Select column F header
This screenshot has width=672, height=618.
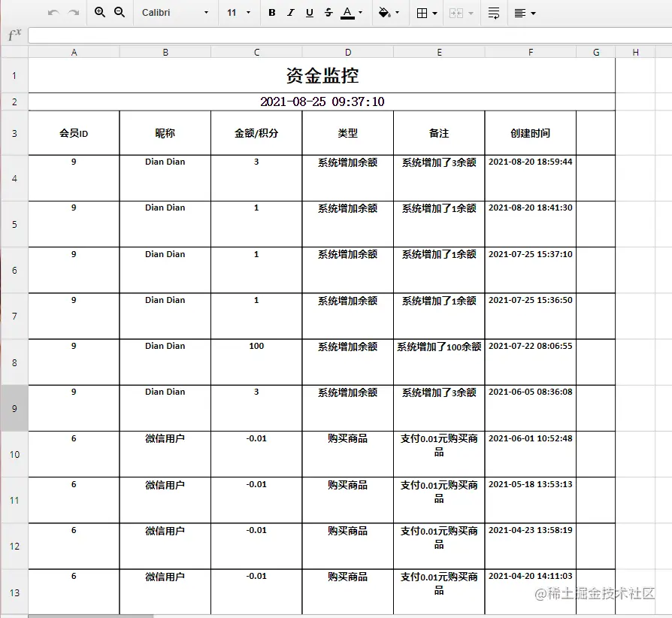531,53
